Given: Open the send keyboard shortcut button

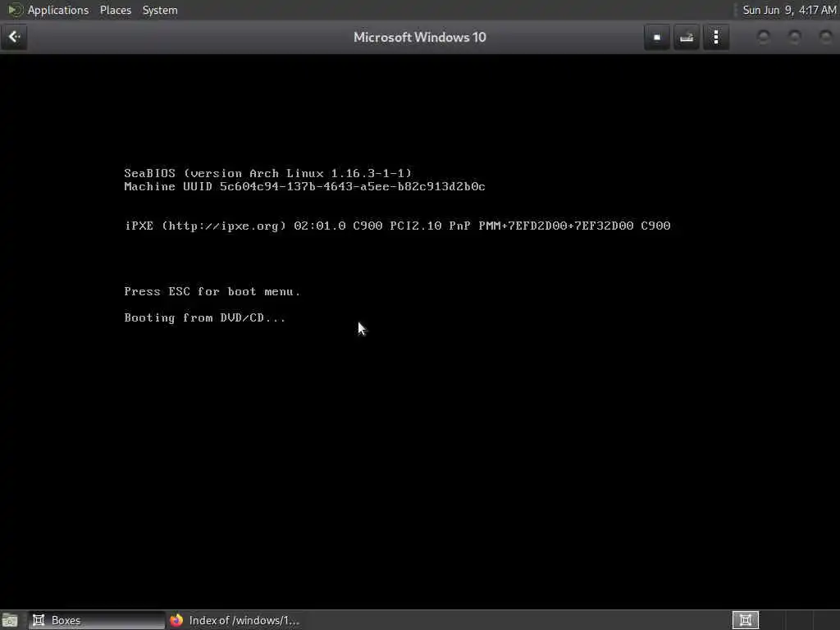Looking at the screenshot, I should click(x=687, y=37).
